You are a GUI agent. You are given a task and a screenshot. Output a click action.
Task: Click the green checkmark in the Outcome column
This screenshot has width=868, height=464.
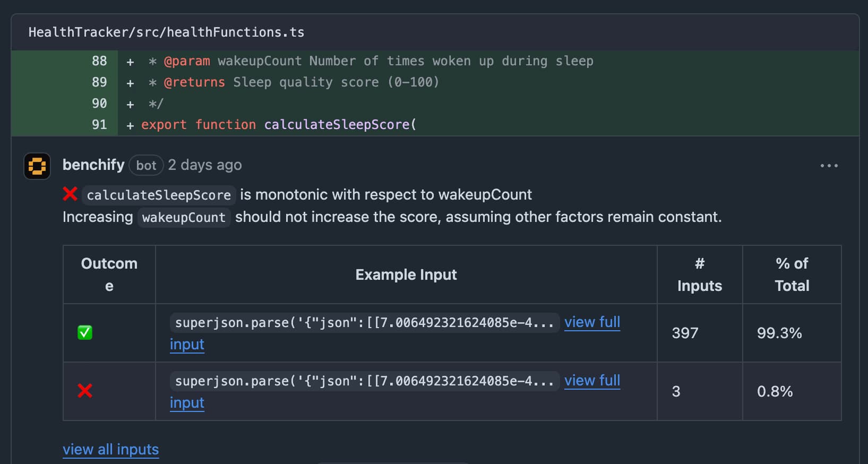click(x=84, y=333)
